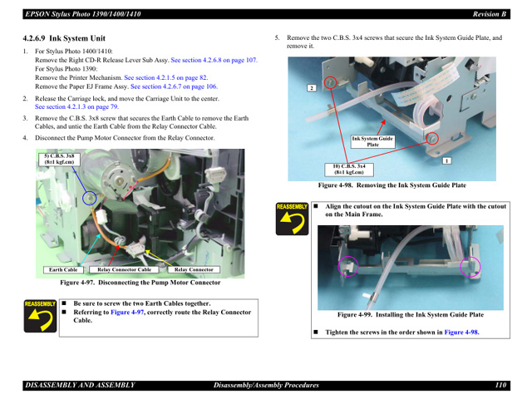Click the Relay Connector Cable label
The image size is (532, 399).
tap(125, 270)
